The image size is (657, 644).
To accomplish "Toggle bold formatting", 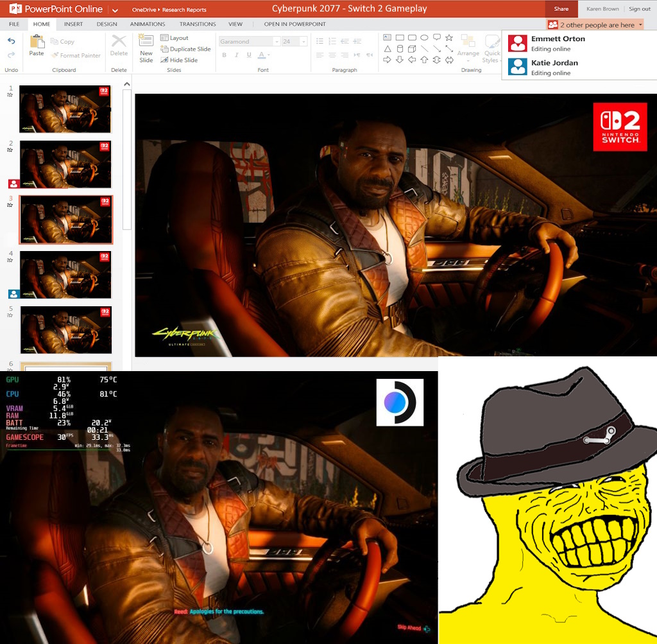I will pyautogui.click(x=224, y=55).
